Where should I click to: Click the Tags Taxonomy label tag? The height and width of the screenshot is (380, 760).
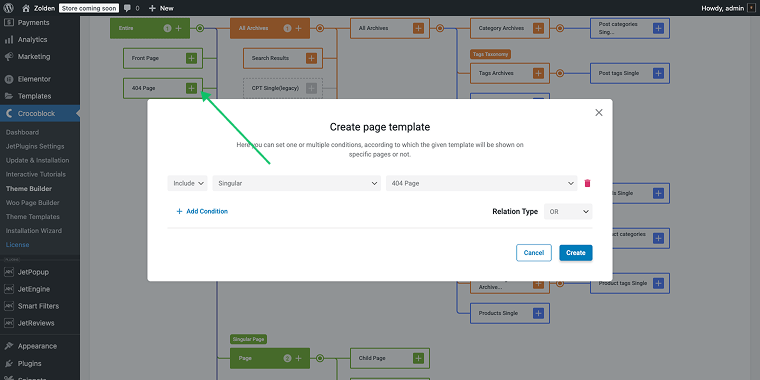491,54
